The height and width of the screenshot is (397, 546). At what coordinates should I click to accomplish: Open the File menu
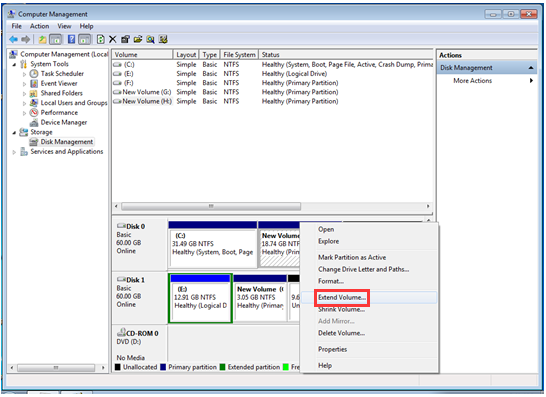[x=16, y=26]
